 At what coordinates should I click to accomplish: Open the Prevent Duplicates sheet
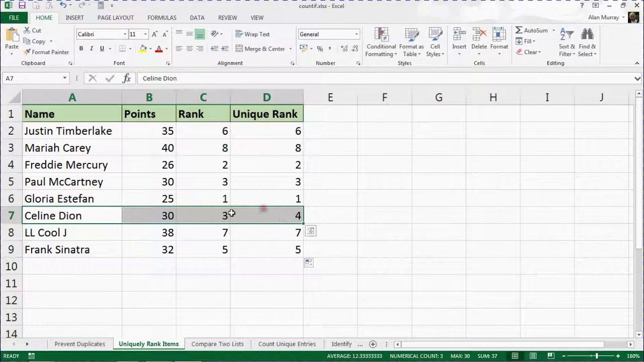pos(80,344)
